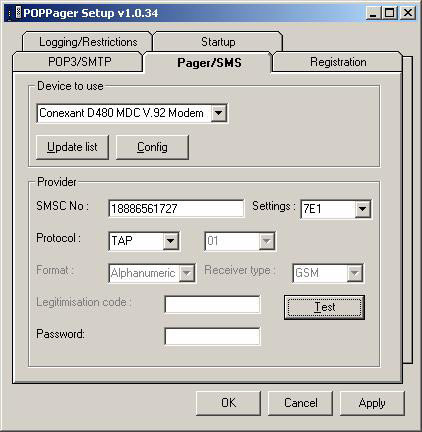Image resolution: width=422 pixels, height=432 pixels.
Task: Focus the Legitimisation code field
Action: coord(212,304)
